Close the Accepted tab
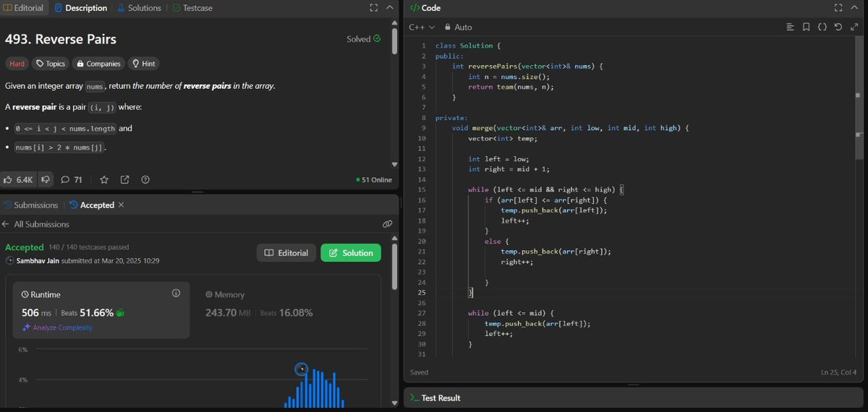 coord(121,205)
